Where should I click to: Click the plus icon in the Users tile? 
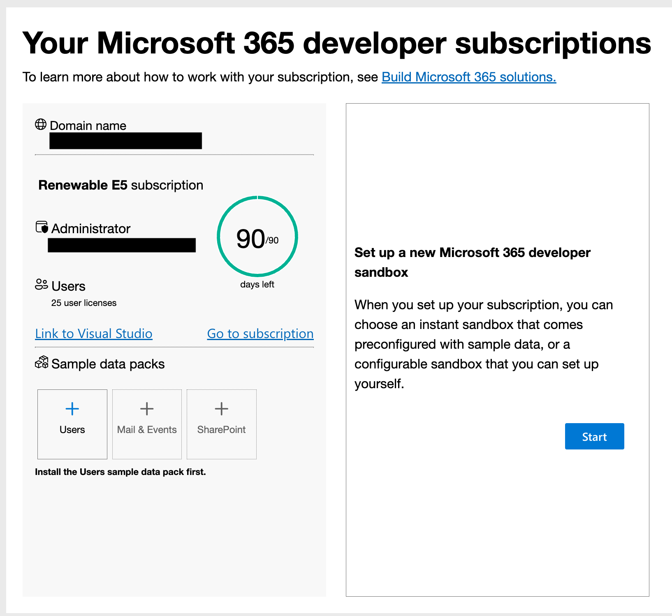point(72,408)
